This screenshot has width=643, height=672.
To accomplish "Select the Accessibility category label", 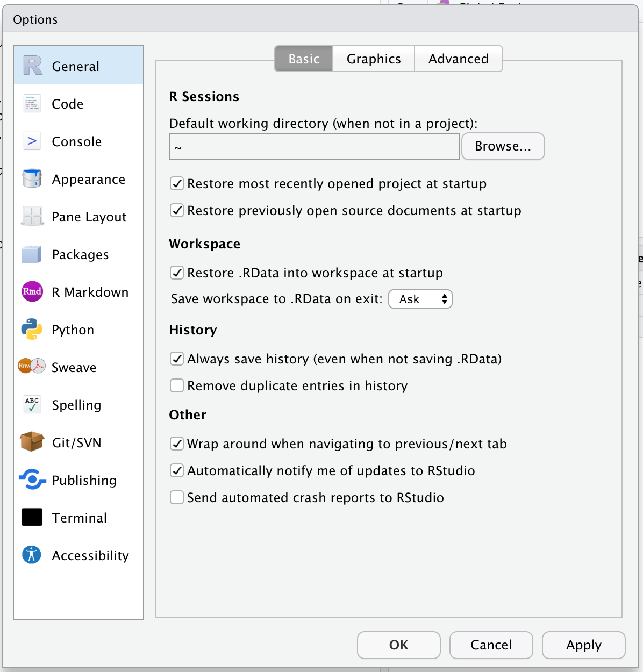I will pos(90,556).
